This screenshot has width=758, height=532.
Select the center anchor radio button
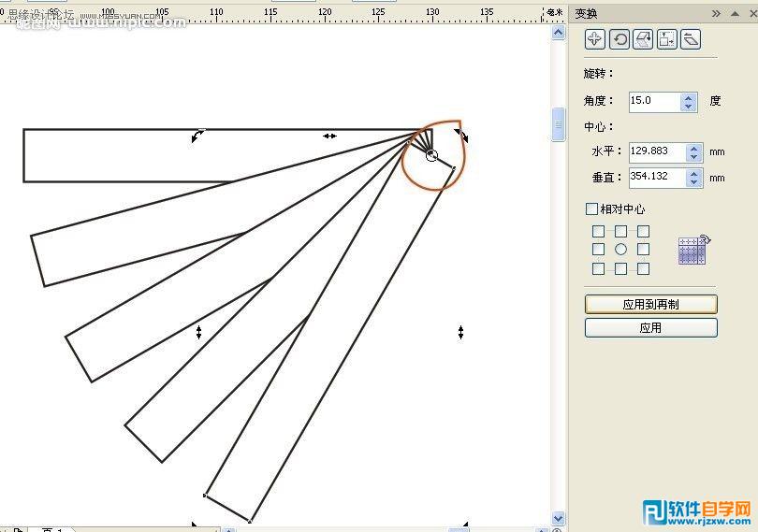(x=620, y=250)
